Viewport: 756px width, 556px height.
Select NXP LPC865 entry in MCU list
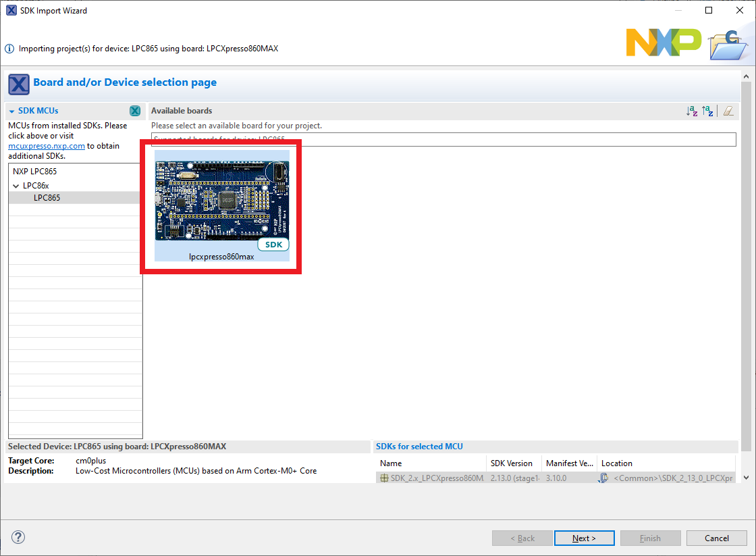click(34, 172)
